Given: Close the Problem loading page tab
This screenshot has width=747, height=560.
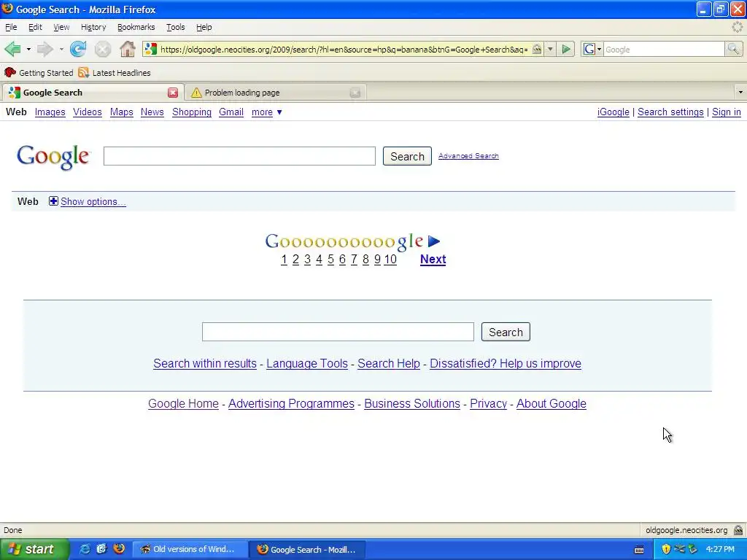Looking at the screenshot, I should pos(355,93).
